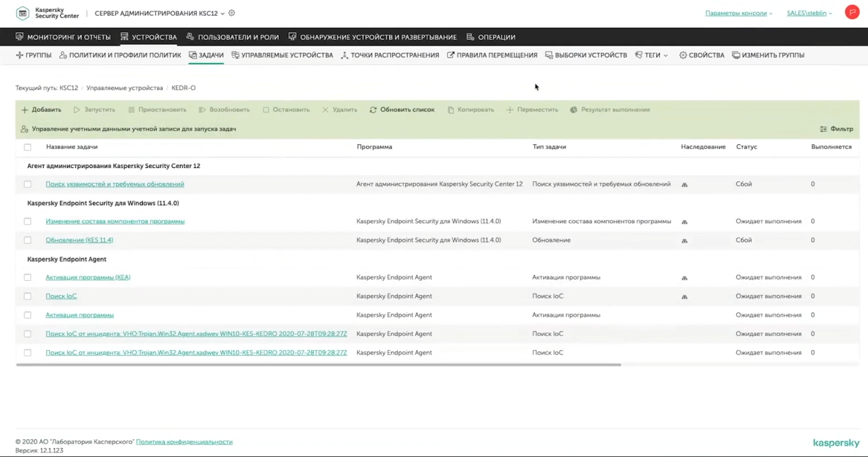Open the Поиск уязвимостей и требуемых обновлений task
Screen dimensions: 868x457
(115, 184)
